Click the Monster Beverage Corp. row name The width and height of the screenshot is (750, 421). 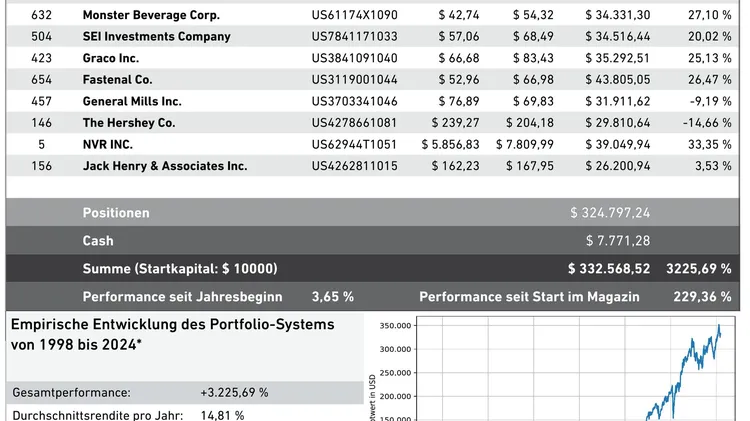tap(151, 15)
